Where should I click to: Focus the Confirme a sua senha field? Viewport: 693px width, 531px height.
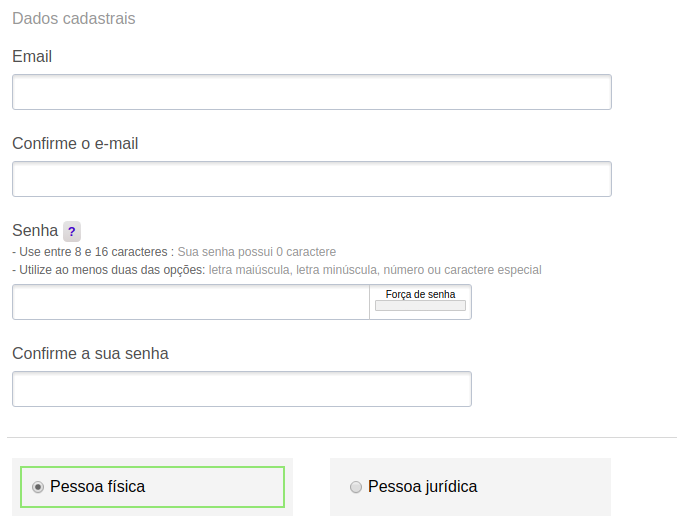point(241,389)
